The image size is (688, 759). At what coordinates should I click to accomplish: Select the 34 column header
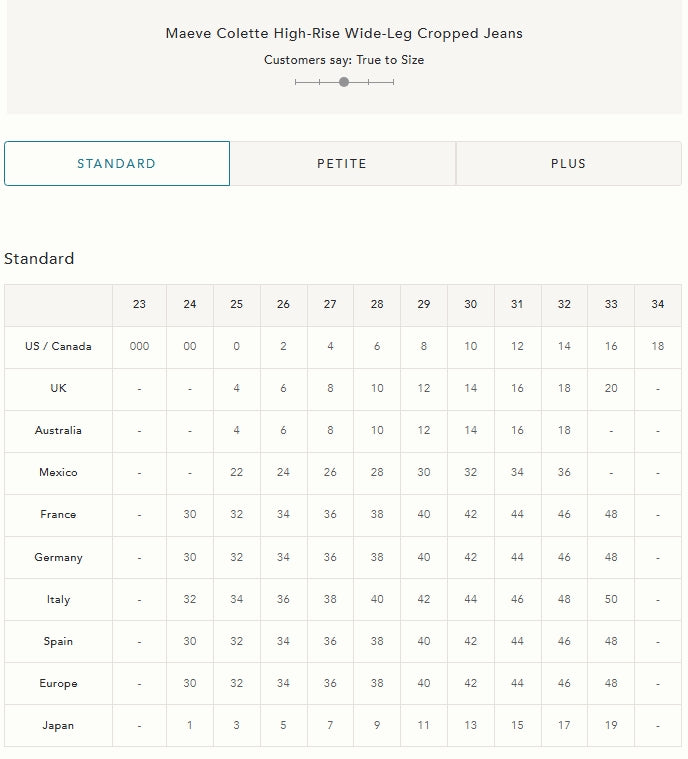(x=657, y=304)
